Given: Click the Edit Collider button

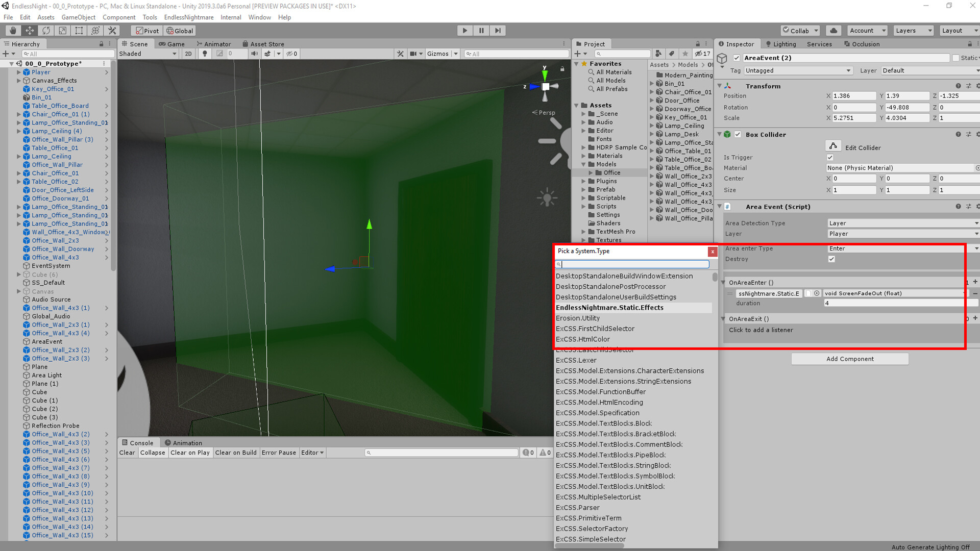Looking at the screenshot, I should (x=833, y=147).
